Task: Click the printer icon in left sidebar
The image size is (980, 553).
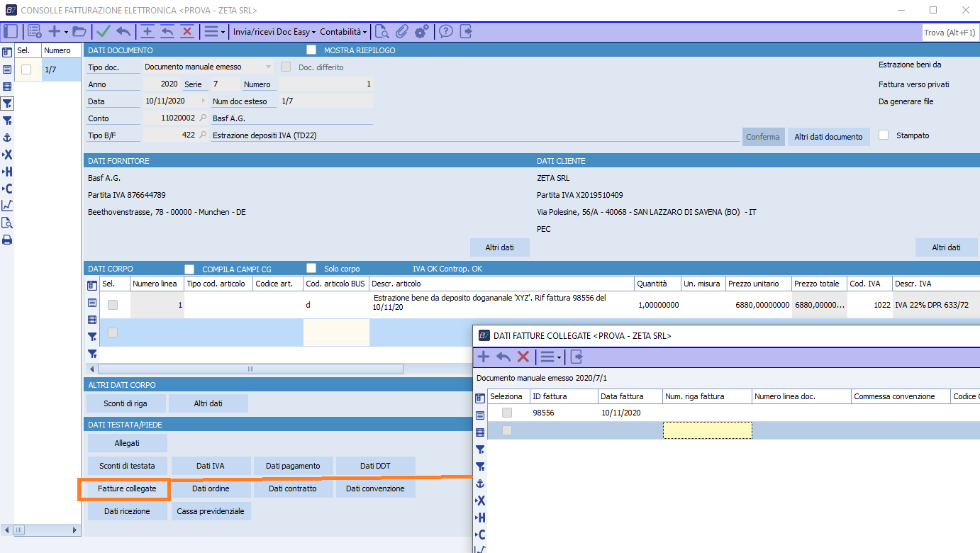Action: point(7,240)
